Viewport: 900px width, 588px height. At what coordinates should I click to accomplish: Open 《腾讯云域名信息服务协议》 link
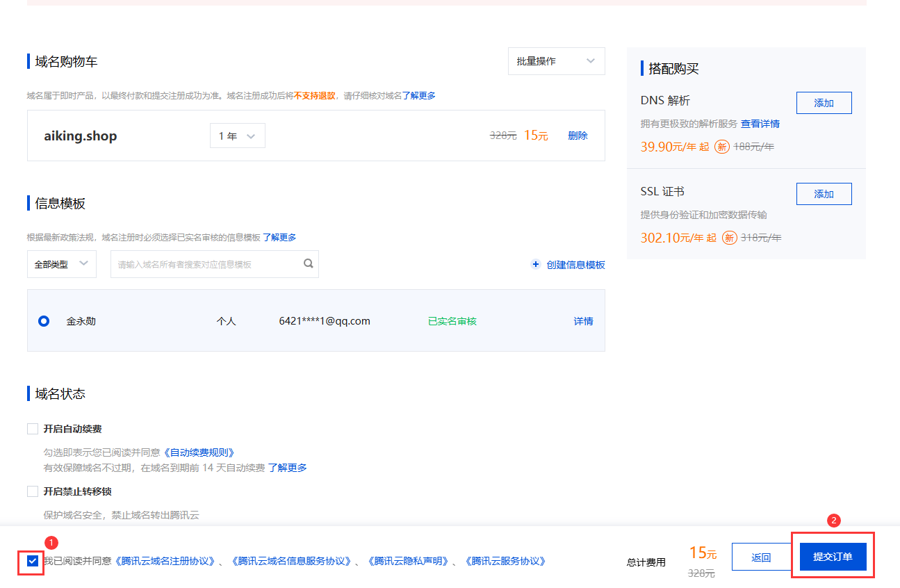[x=291, y=561]
